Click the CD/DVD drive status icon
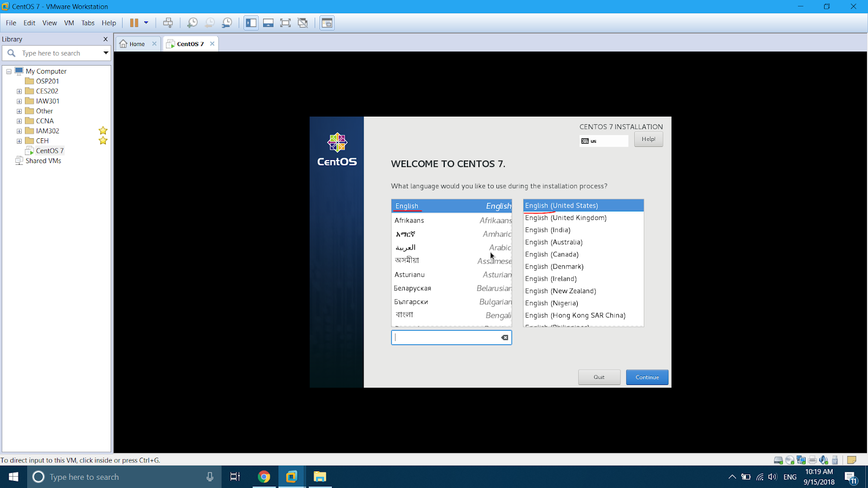The width and height of the screenshot is (868, 488). (790, 460)
